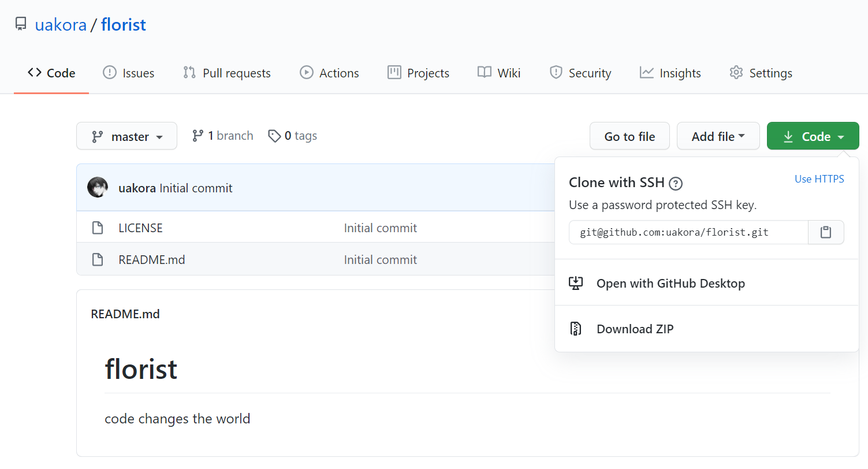The image size is (868, 469).
Task: Open Initial commit link in README.md row
Action: click(381, 259)
